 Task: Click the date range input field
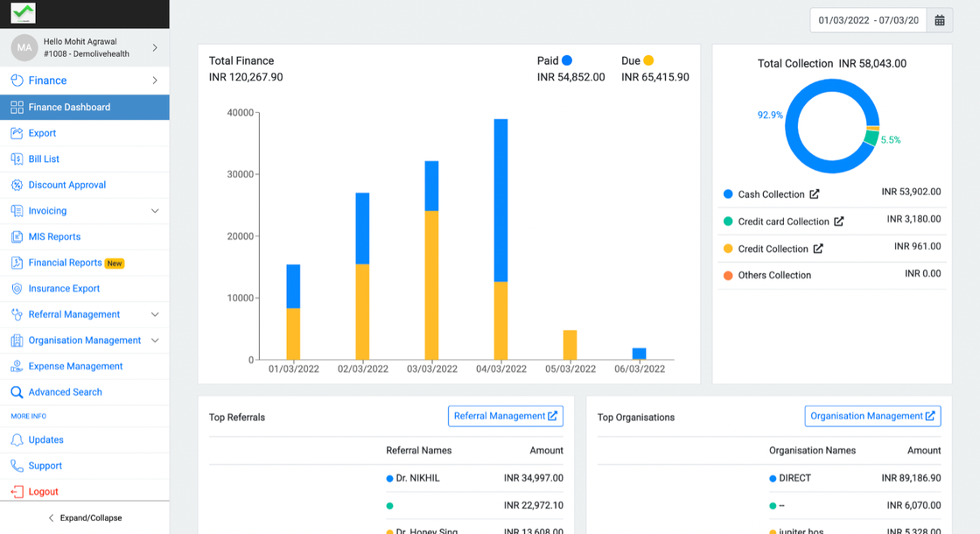868,19
